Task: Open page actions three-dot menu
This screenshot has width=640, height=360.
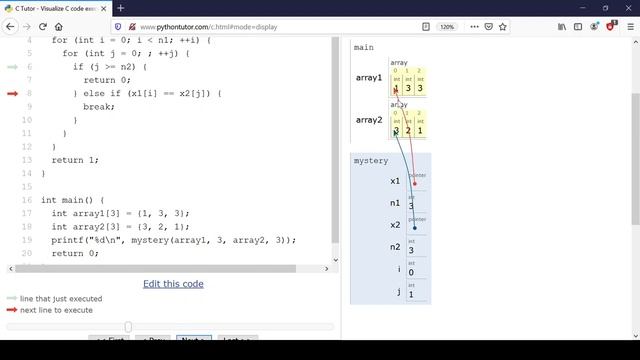Action: click(474, 27)
